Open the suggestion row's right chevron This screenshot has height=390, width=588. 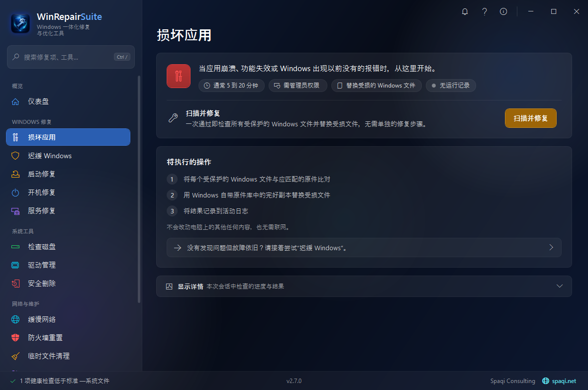[x=551, y=248]
